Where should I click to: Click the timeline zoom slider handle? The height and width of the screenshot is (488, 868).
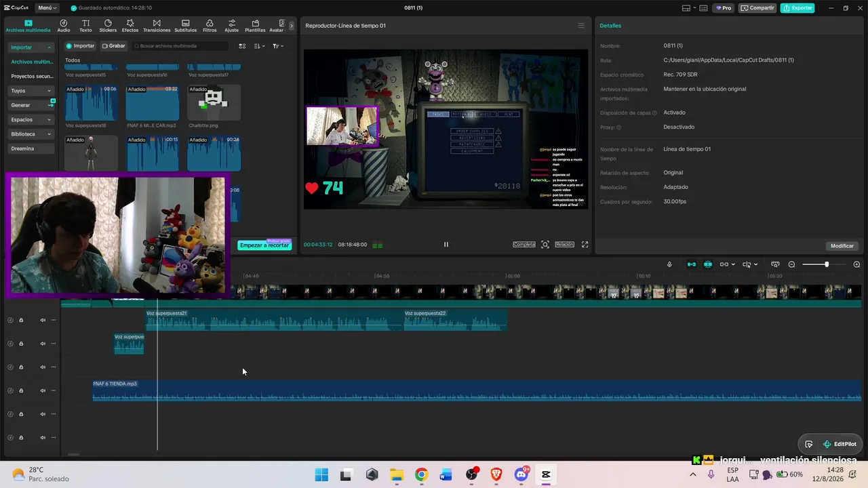click(x=827, y=264)
